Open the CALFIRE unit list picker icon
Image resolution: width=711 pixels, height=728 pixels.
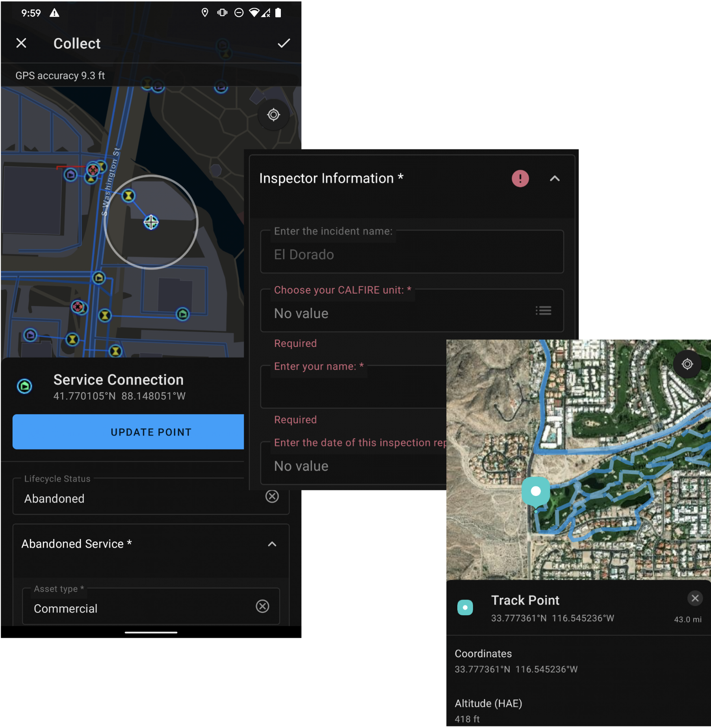544,310
